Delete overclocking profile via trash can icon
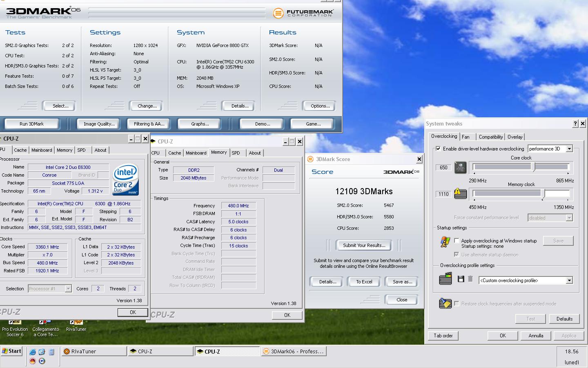Viewport: 588px width, 368px height. tap(470, 279)
